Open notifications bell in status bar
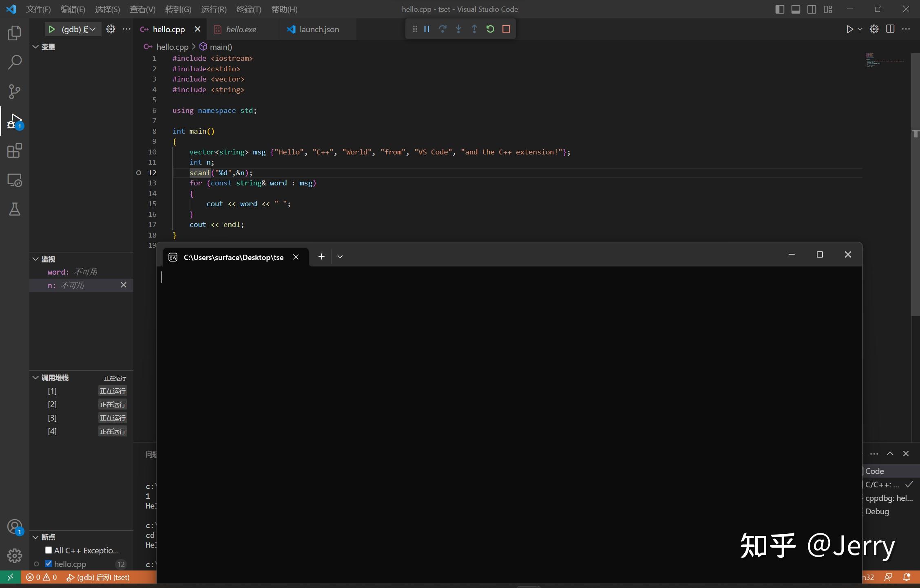 (907, 577)
